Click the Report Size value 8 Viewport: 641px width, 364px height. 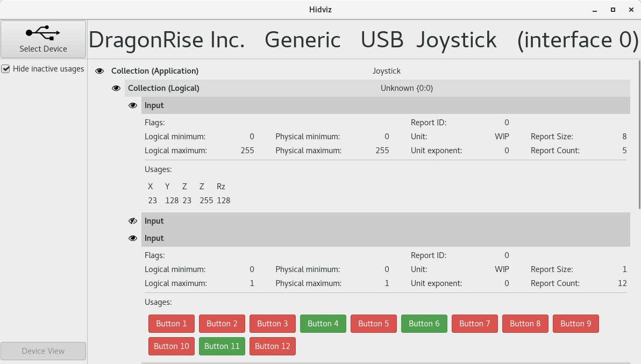(624, 137)
